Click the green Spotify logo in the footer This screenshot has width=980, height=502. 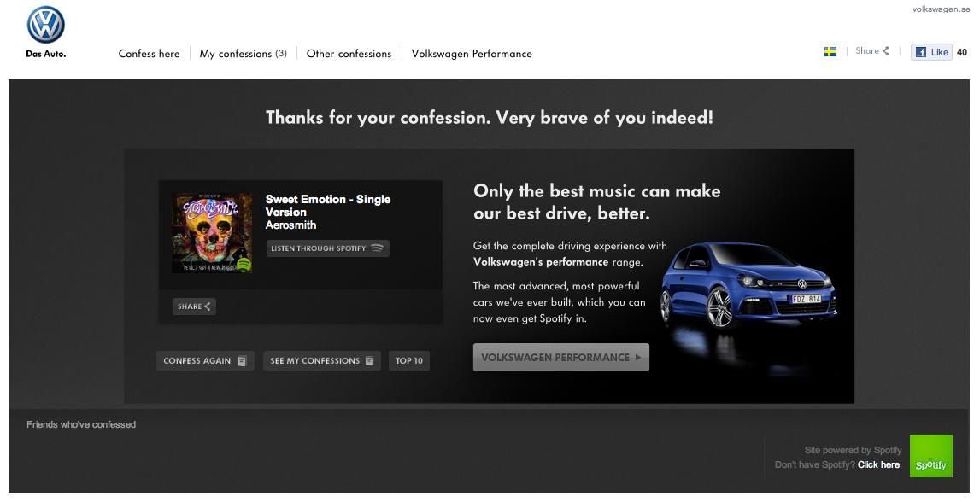point(931,456)
